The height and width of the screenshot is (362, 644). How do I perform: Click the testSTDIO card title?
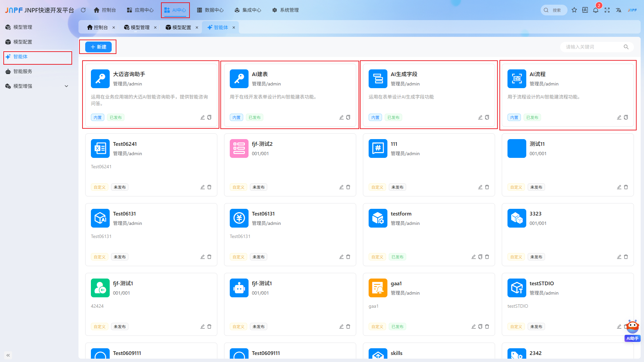point(542,283)
